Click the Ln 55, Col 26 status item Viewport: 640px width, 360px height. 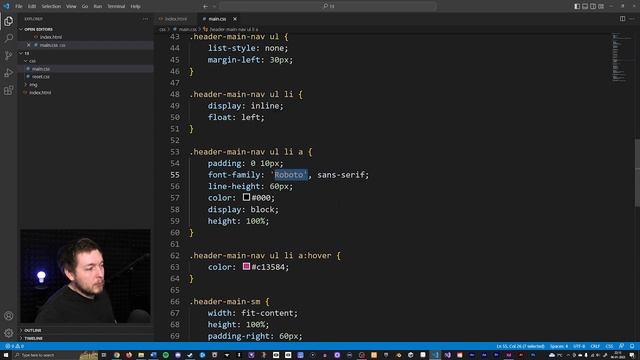click(520, 346)
